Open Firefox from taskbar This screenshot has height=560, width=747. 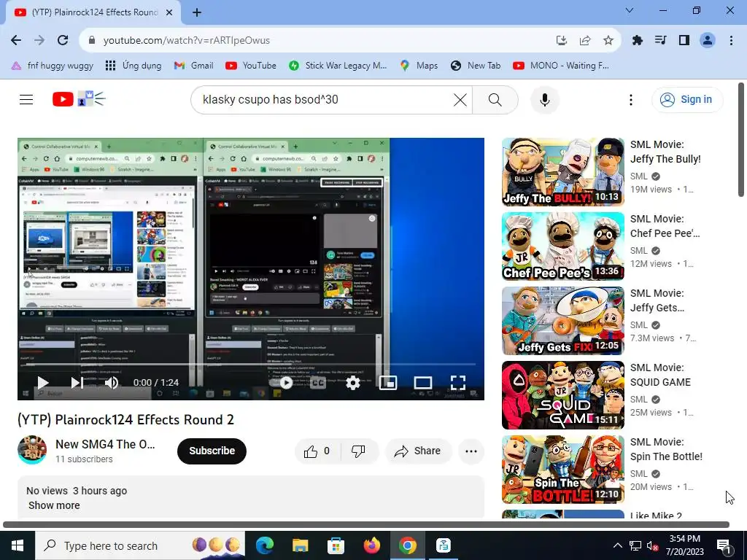pyautogui.click(x=371, y=545)
